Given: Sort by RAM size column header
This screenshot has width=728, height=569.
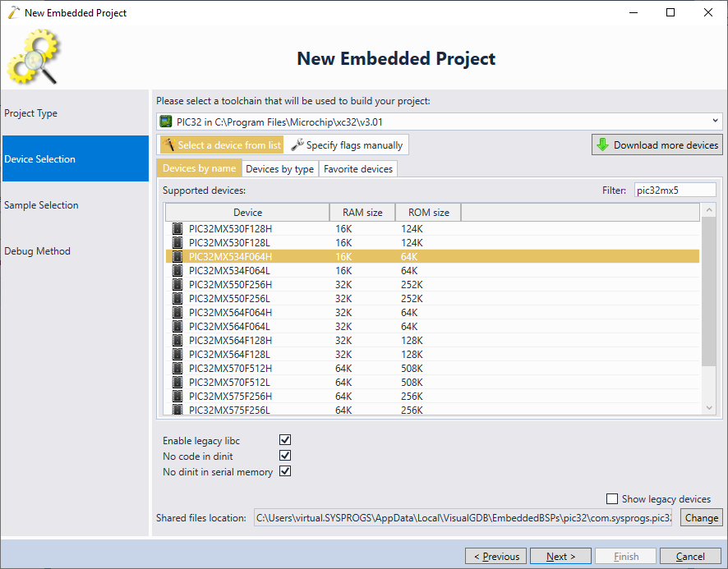Looking at the screenshot, I should pos(362,212).
